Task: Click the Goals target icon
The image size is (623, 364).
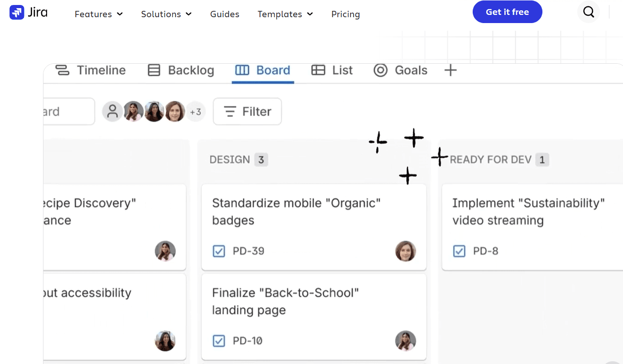Action: [x=380, y=70]
